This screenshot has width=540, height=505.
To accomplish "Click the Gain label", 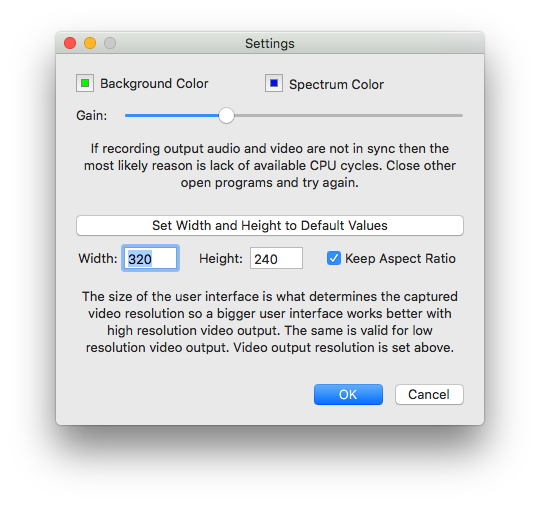I will pyautogui.click(x=92, y=115).
